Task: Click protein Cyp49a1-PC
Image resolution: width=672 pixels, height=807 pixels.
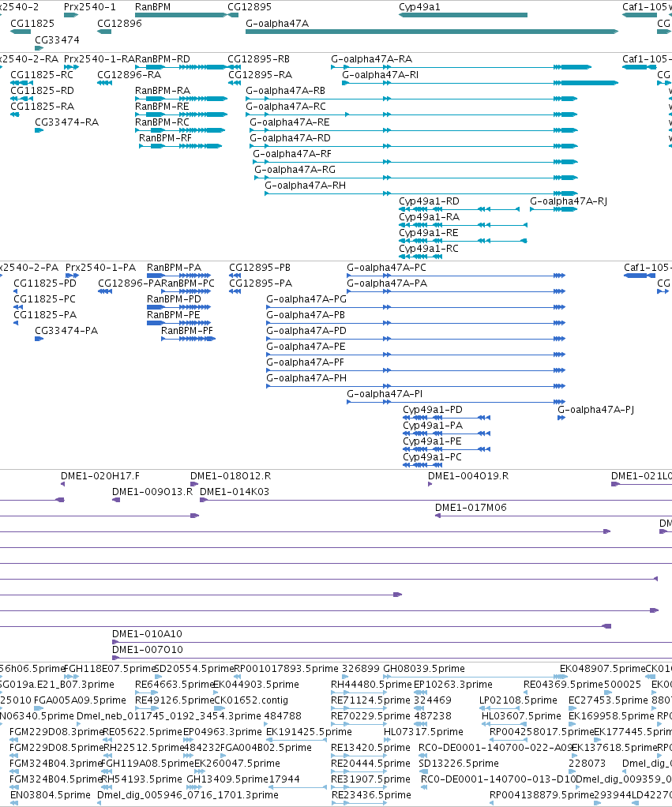Action: coord(432,457)
